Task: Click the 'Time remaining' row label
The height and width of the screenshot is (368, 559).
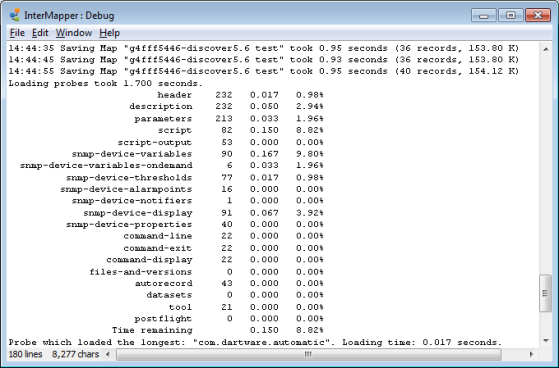Action: [x=152, y=331]
